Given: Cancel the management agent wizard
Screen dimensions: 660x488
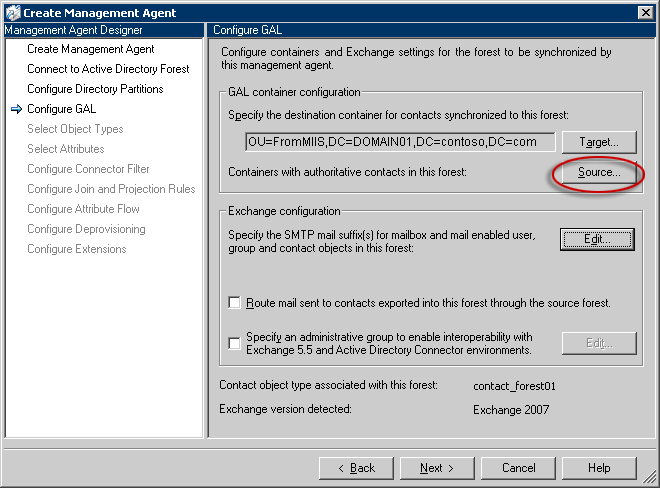Looking at the screenshot, I should pyautogui.click(x=518, y=468).
